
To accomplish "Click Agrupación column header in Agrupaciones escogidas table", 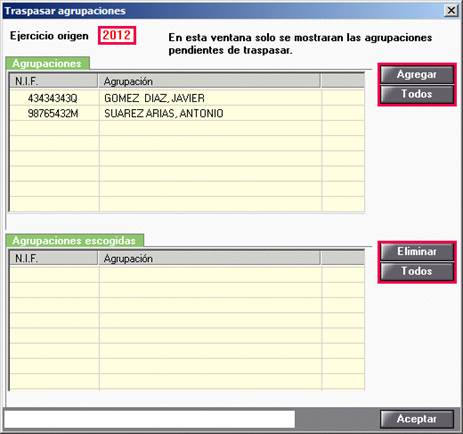I will [209, 258].
